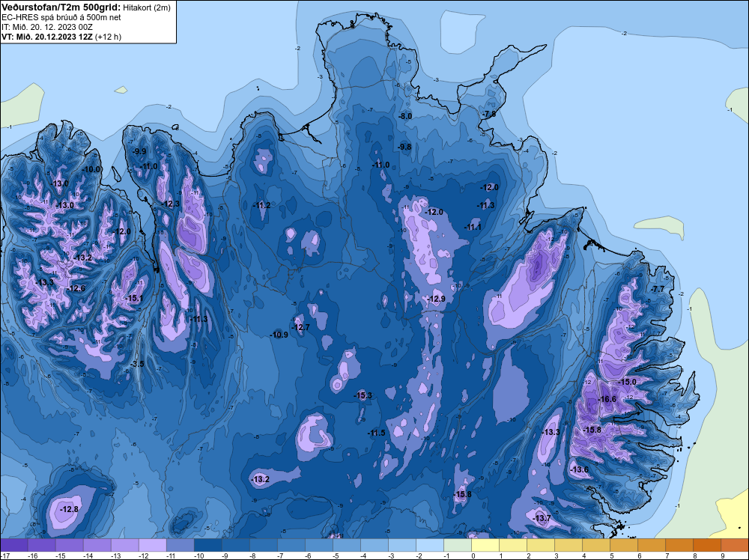Select the darkest purple legend swatch at -17
This screenshot has width=749, height=560.
click(x=14, y=545)
